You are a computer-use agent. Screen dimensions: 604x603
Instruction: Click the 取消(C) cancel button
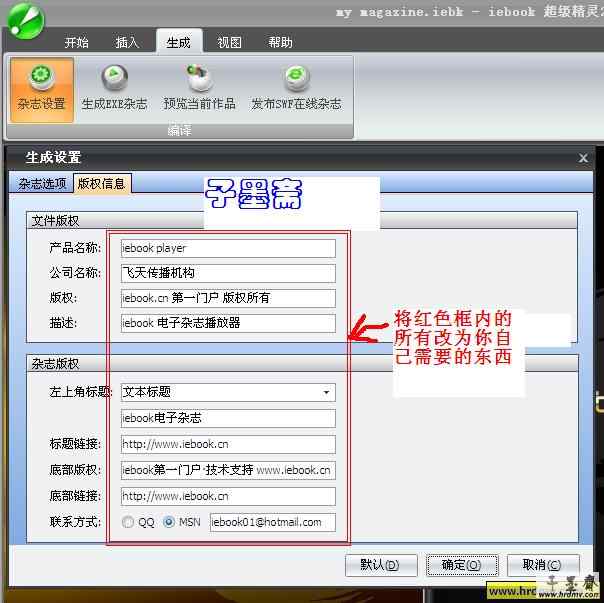point(543,565)
